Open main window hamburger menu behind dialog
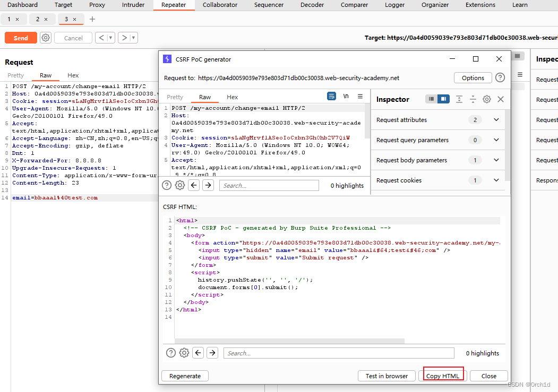The width and height of the screenshot is (558, 392). pyautogui.click(x=520, y=75)
